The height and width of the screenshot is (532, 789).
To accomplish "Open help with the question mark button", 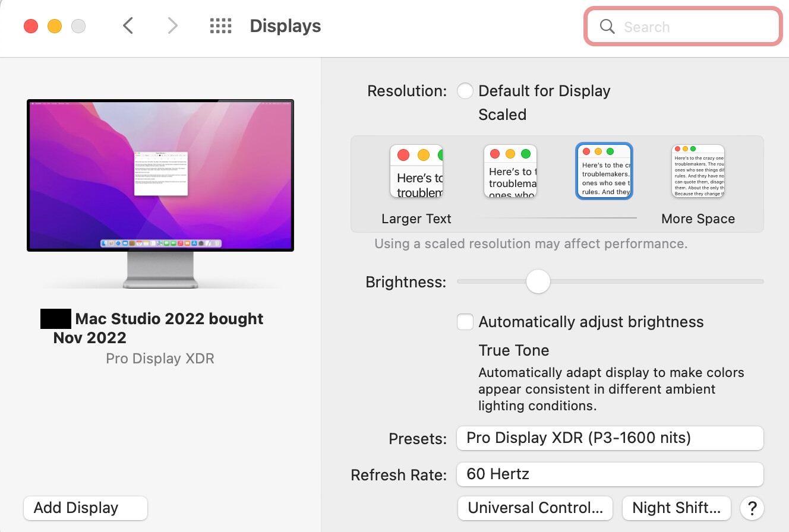I will click(x=752, y=508).
